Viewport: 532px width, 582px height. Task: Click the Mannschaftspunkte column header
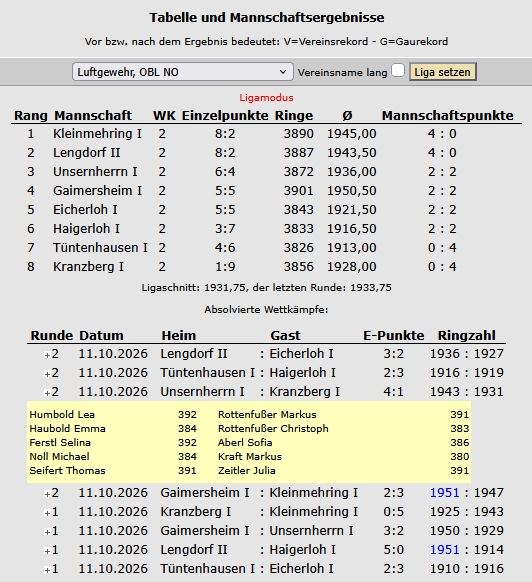(448, 115)
